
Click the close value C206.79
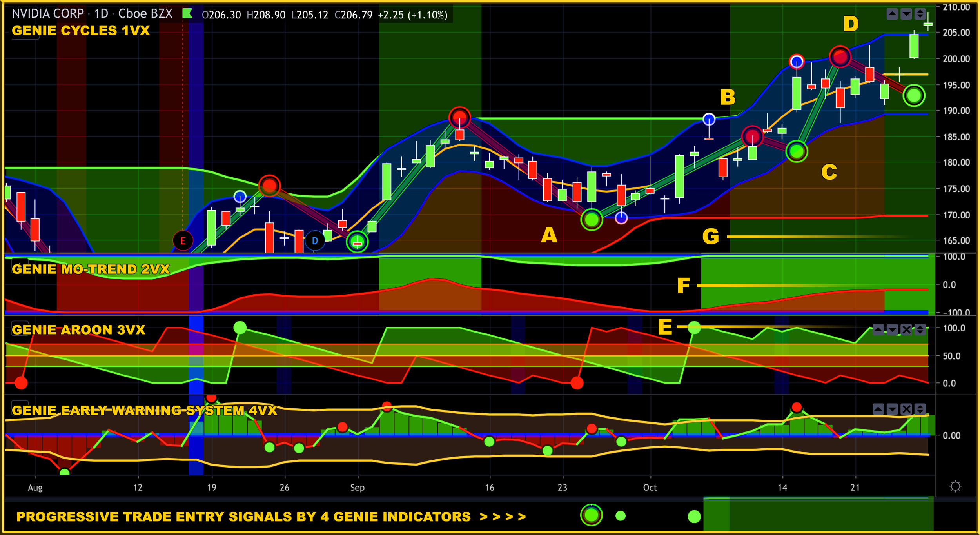[x=354, y=15]
